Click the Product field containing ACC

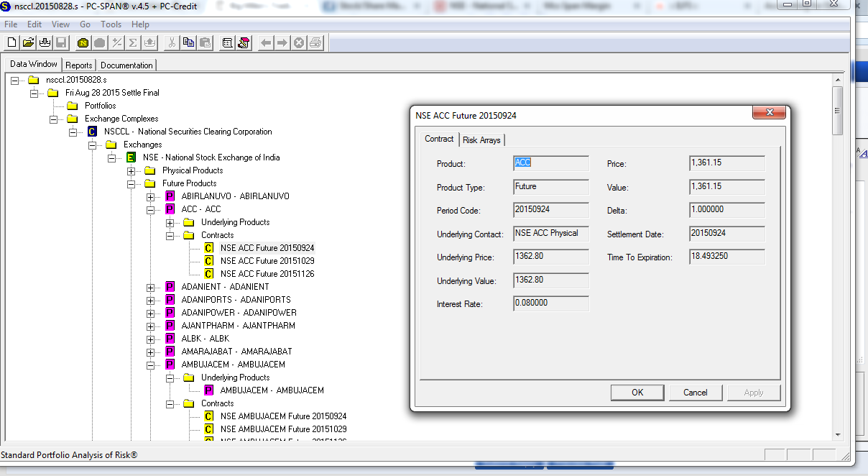[x=551, y=163]
